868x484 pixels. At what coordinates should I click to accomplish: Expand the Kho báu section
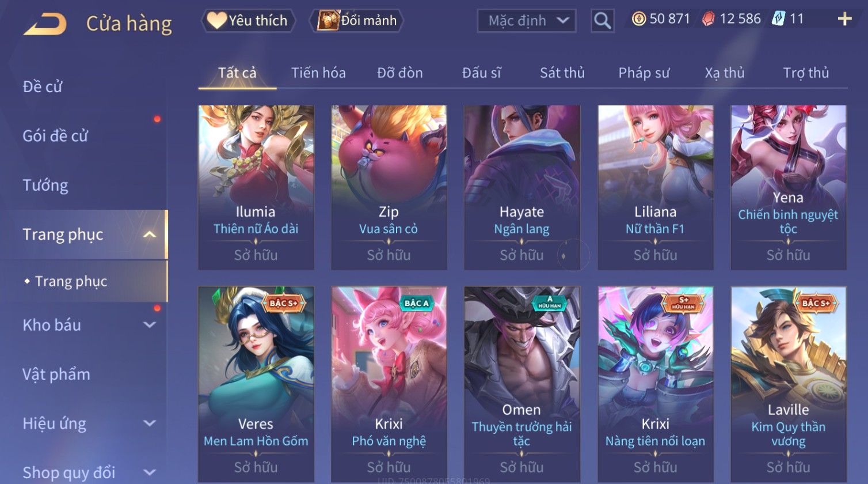click(x=150, y=325)
